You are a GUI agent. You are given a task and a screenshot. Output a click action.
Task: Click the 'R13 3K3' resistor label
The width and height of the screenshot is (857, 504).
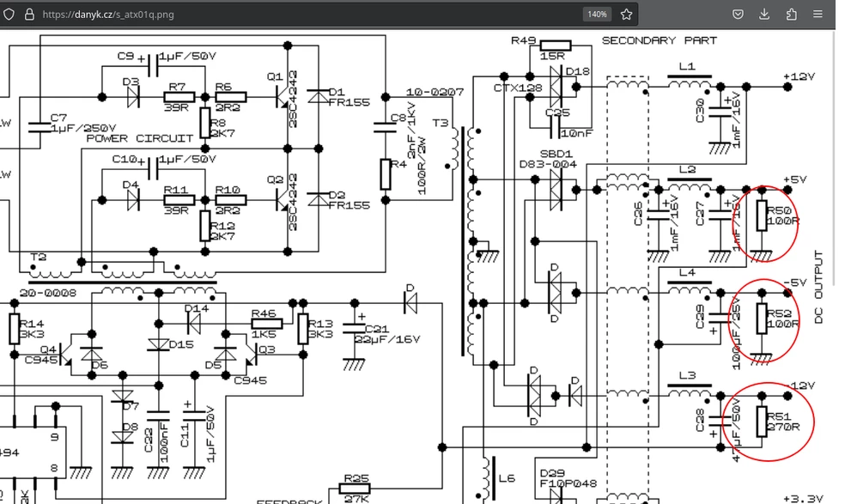(320, 329)
